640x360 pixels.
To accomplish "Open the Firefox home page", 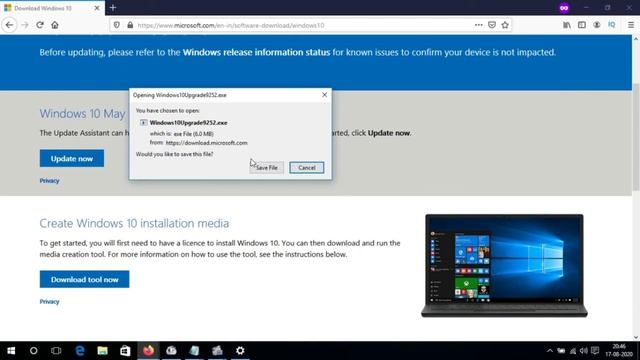I will pos(55,25).
